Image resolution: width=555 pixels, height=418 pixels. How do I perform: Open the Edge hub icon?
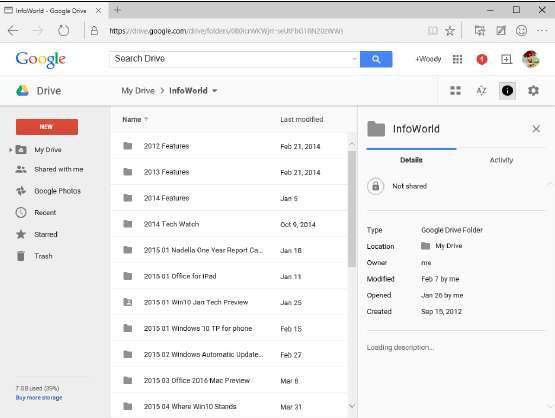click(x=480, y=31)
